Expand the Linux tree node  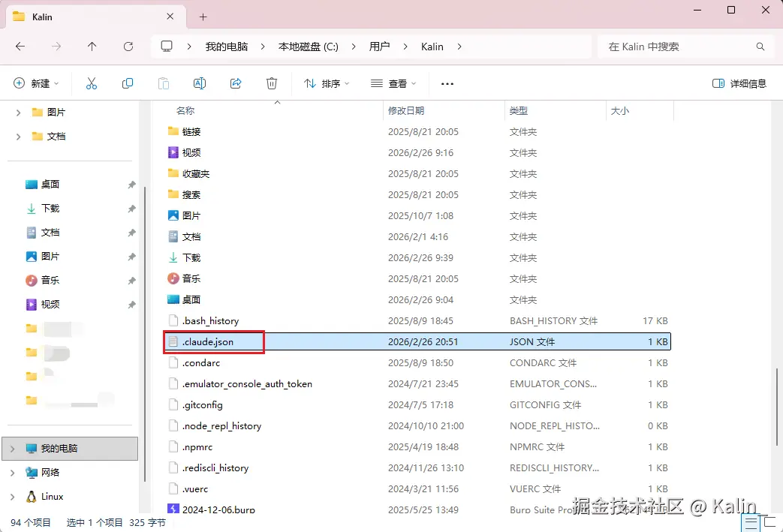(13, 497)
